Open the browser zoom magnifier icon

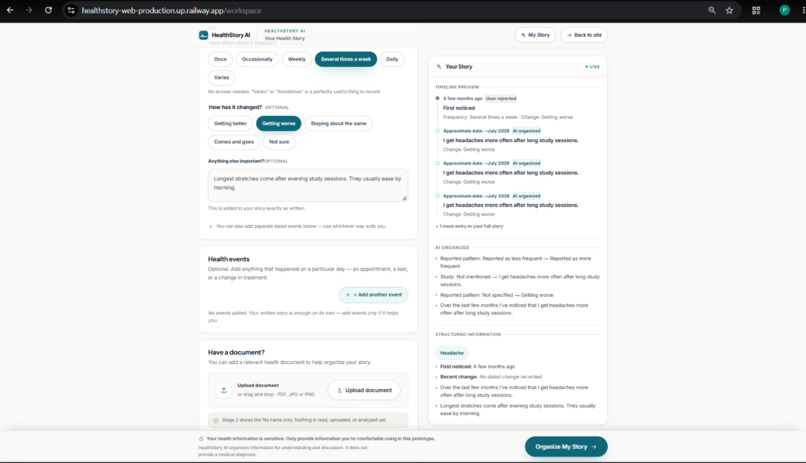[x=712, y=10]
